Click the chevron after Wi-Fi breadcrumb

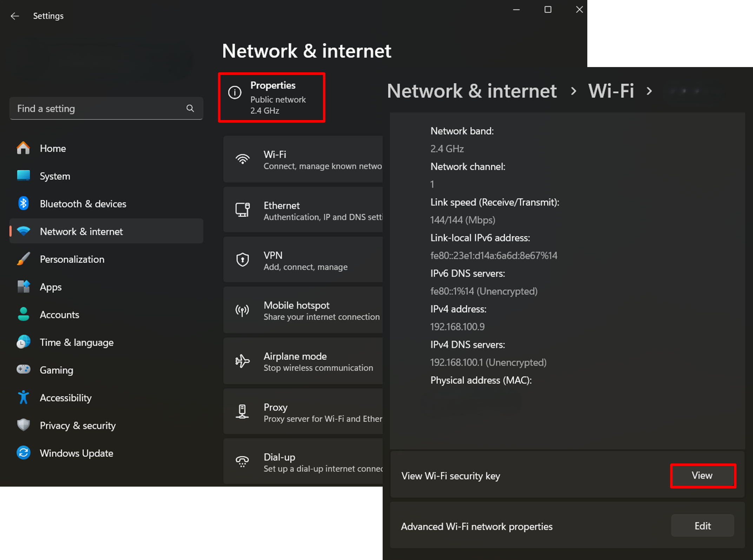coord(649,91)
